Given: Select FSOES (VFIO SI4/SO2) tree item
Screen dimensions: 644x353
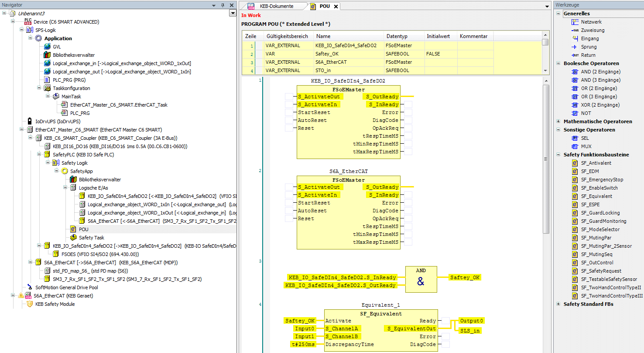Looking at the screenshot, I should tap(100, 254).
